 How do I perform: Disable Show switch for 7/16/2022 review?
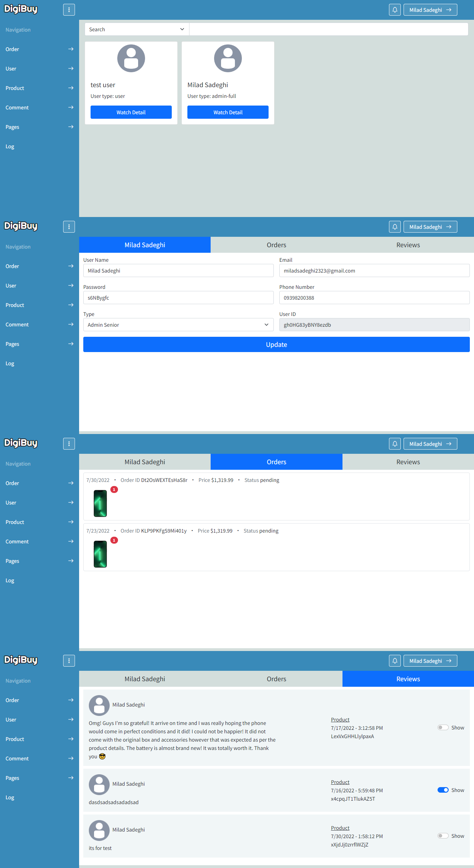443,790
